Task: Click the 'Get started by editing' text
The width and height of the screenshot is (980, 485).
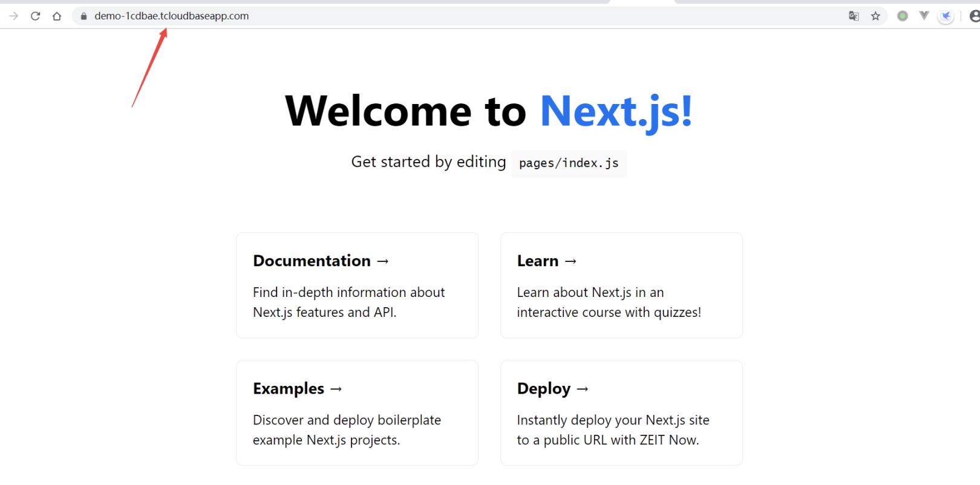Action: [x=428, y=162]
